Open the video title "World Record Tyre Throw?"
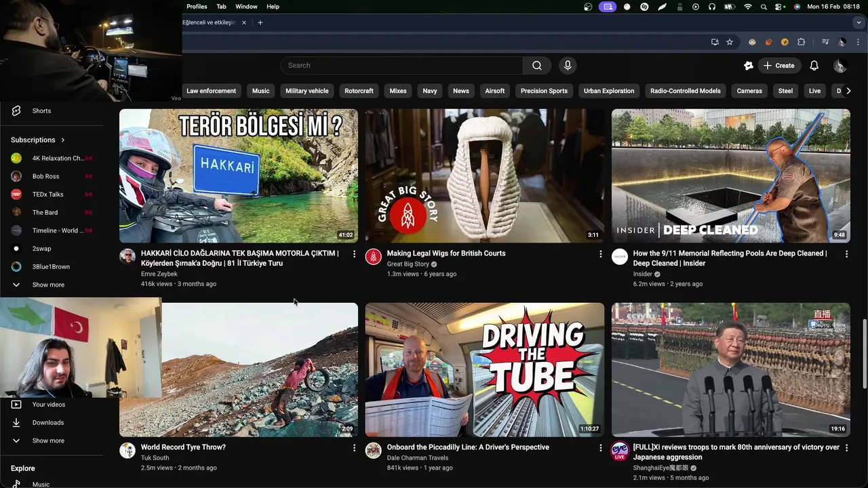Viewport: 868px width, 488px height. pyautogui.click(x=183, y=447)
